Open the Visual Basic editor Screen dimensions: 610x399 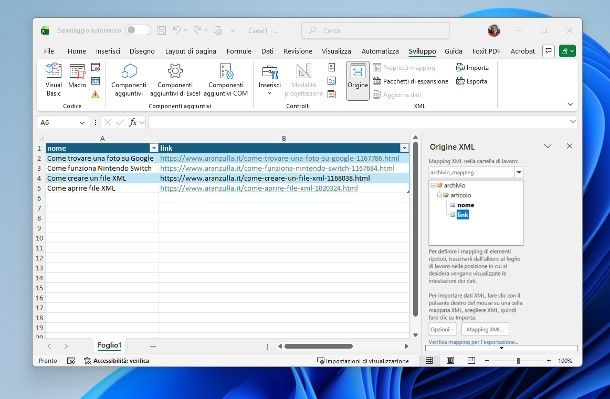pyautogui.click(x=53, y=80)
